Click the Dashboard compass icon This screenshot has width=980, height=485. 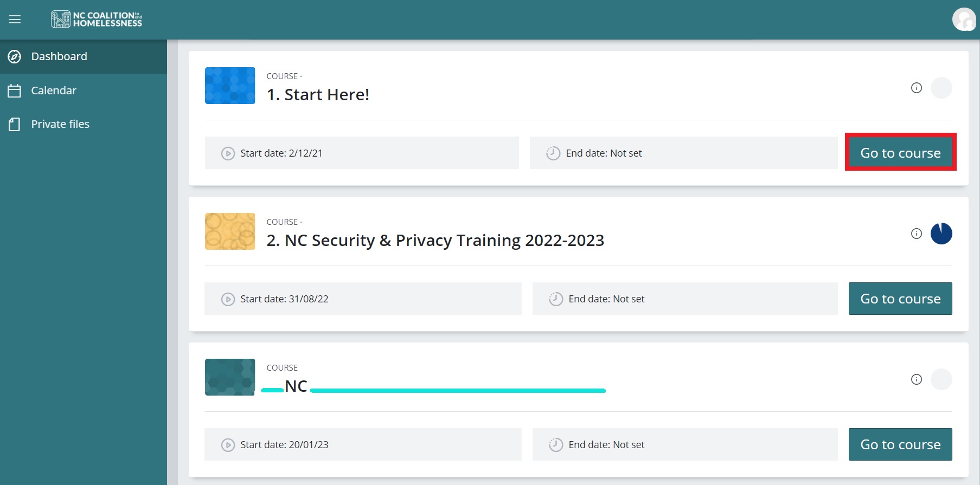coord(15,56)
